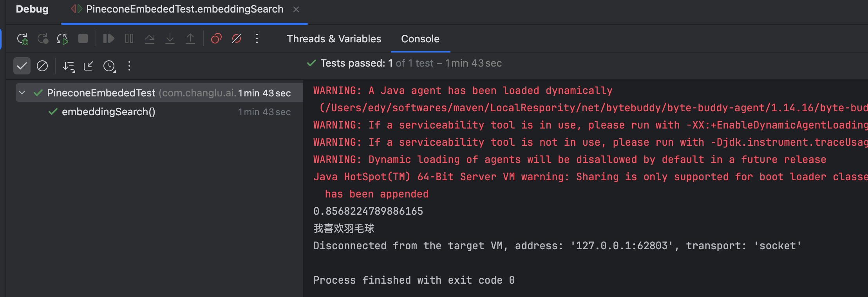This screenshot has height=297, width=868.
Task: Step over with the debugger step icon
Action: (150, 38)
